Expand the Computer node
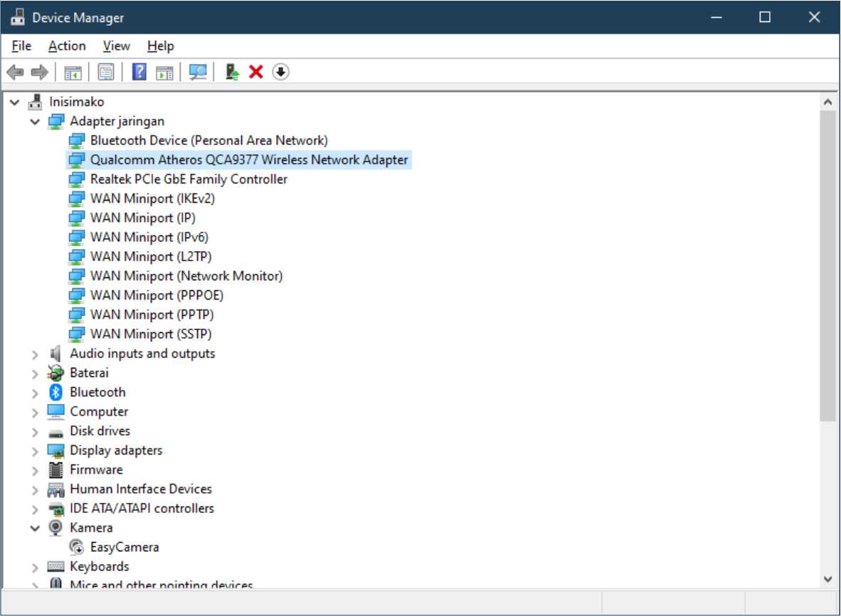This screenshot has height=616, width=841. coord(36,413)
